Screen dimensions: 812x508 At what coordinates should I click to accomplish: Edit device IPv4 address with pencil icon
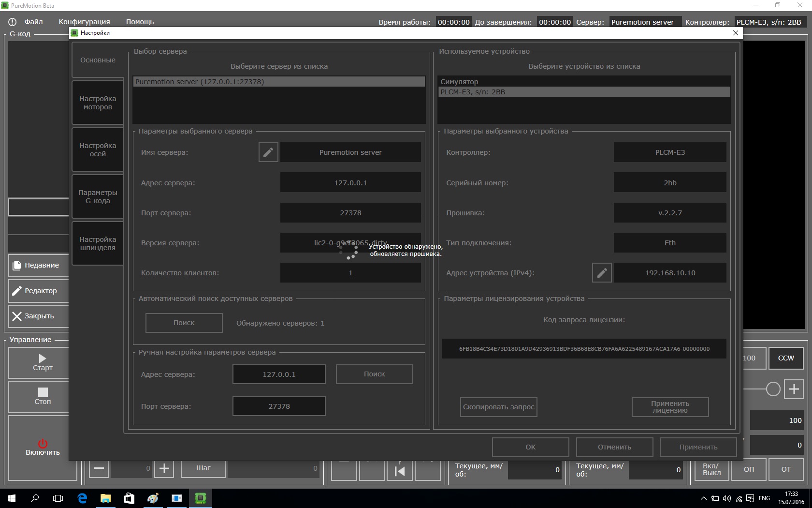click(602, 273)
